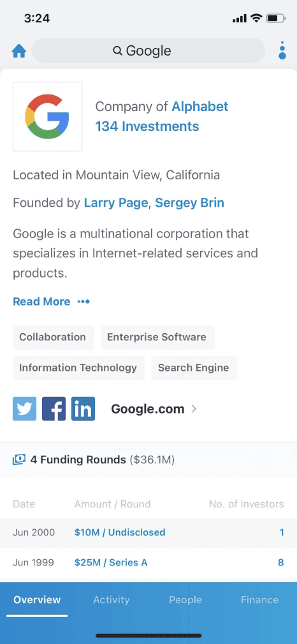
Task: Switch to the Activity tab
Action: click(x=111, y=600)
